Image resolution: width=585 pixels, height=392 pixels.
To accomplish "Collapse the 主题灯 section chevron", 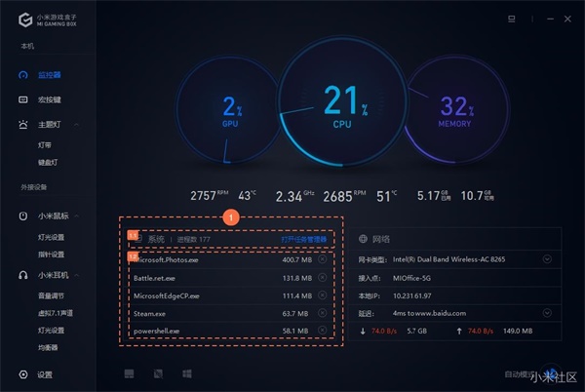I will click(x=76, y=125).
